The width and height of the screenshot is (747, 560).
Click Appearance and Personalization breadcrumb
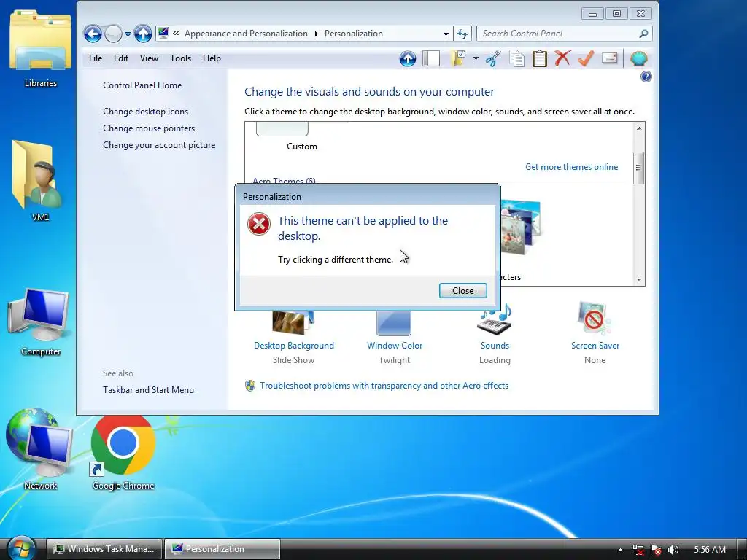click(x=246, y=34)
